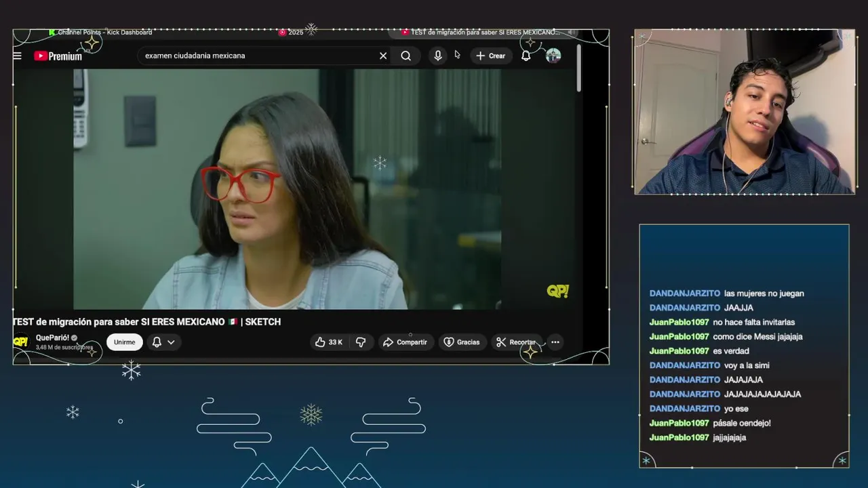868x488 pixels.
Task: Switch to Channel Points - Kick Dashboard tab
Action: pos(100,32)
